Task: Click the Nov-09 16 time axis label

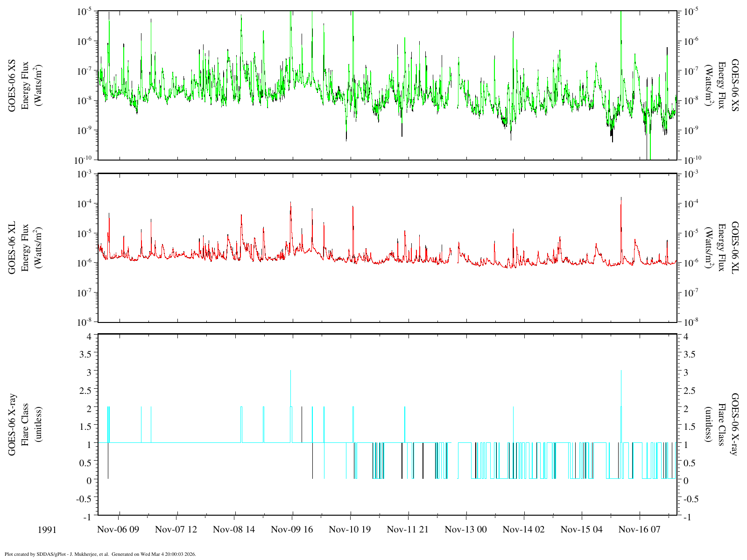Action: click(292, 529)
